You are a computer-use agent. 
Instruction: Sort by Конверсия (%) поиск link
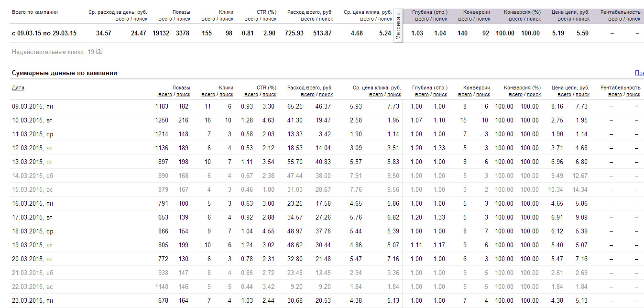[534, 95]
